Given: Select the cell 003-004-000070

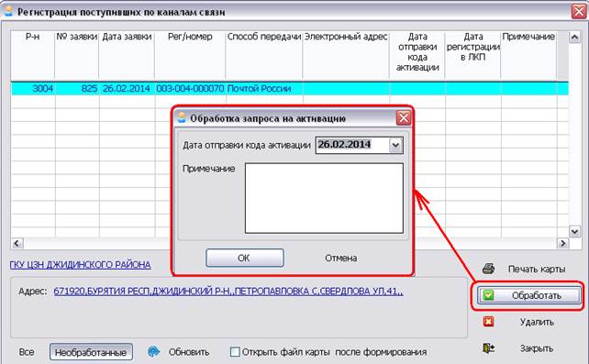Looking at the screenshot, I should pyautogui.click(x=190, y=89).
